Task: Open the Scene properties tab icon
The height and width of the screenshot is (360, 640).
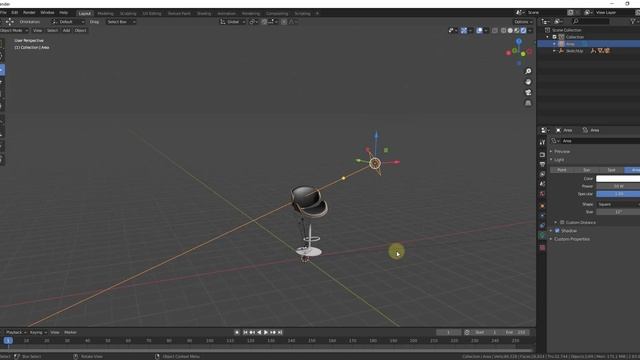Action: point(542,184)
